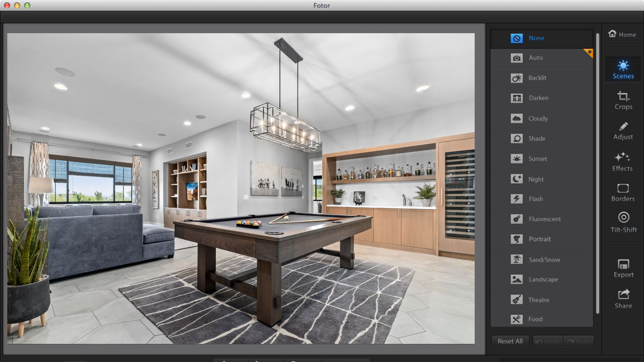Select the Theatre scene preset

coord(538,299)
